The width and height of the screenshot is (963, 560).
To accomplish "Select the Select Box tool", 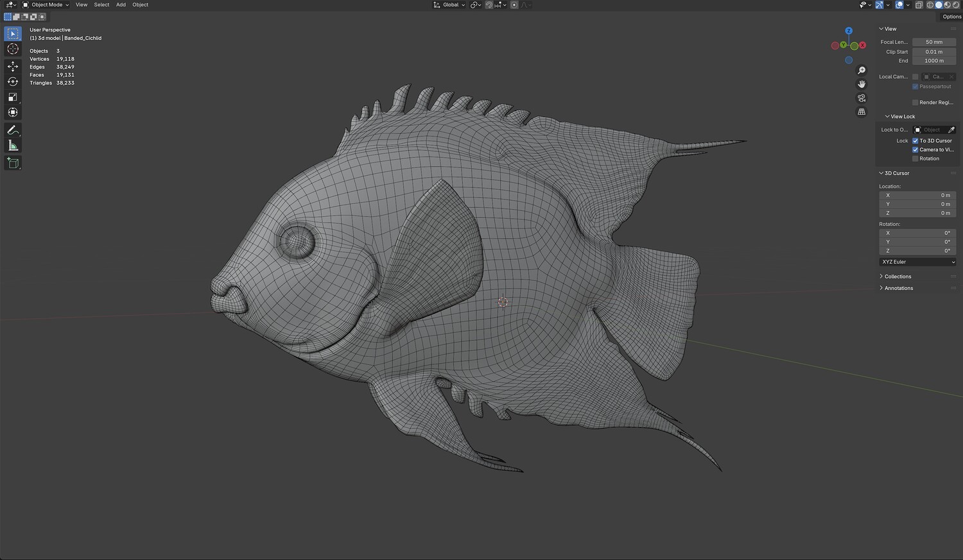I will tap(13, 33).
